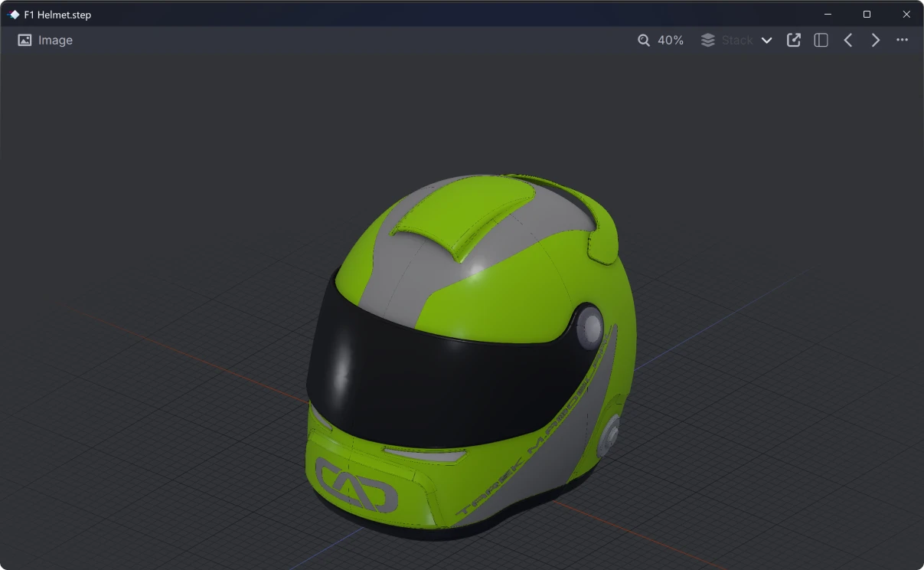Click the image thumbnail icon beside Image label

pos(23,40)
